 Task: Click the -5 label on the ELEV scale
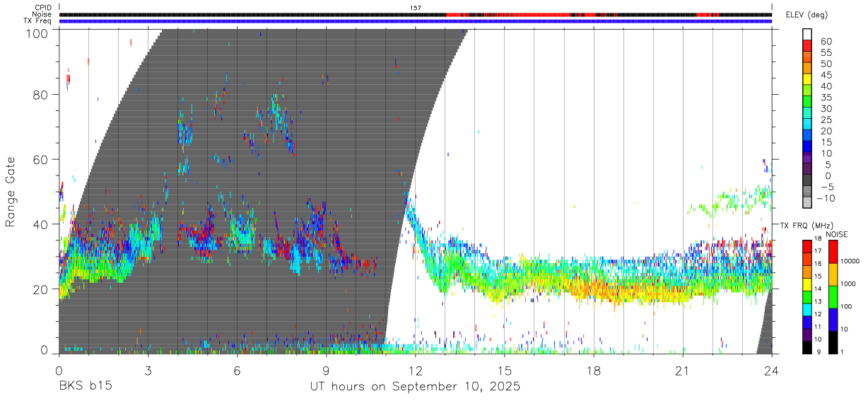click(x=828, y=187)
